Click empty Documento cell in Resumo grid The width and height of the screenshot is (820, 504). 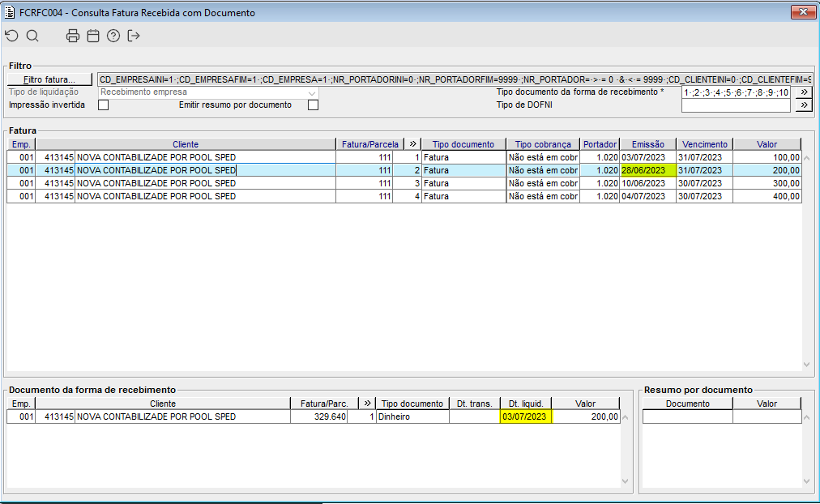688,416
